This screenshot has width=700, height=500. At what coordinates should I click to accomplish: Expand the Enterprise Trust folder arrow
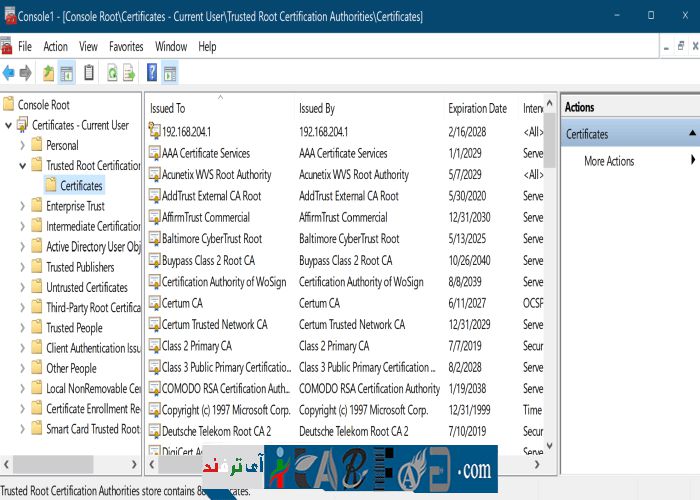click(x=23, y=206)
